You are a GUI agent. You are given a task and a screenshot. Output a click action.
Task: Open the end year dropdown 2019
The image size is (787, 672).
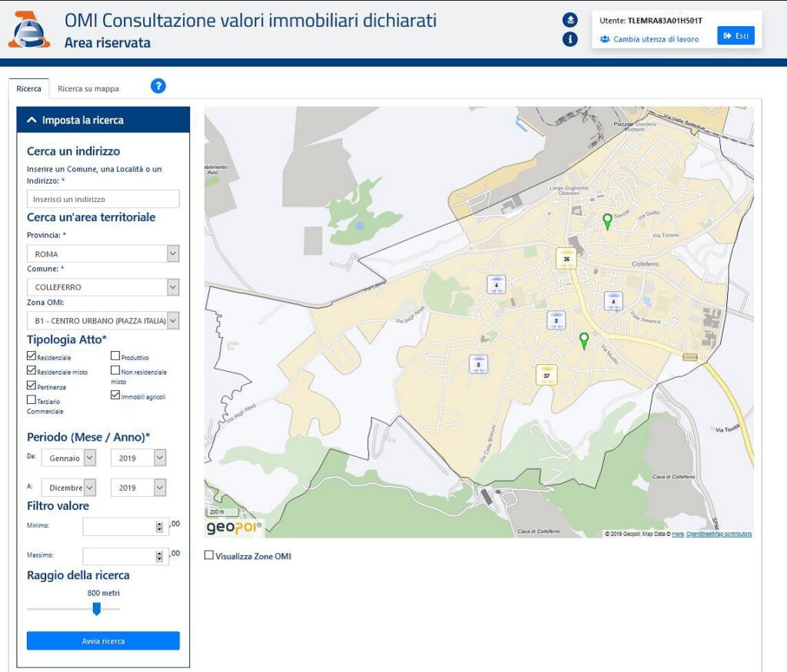click(138, 488)
